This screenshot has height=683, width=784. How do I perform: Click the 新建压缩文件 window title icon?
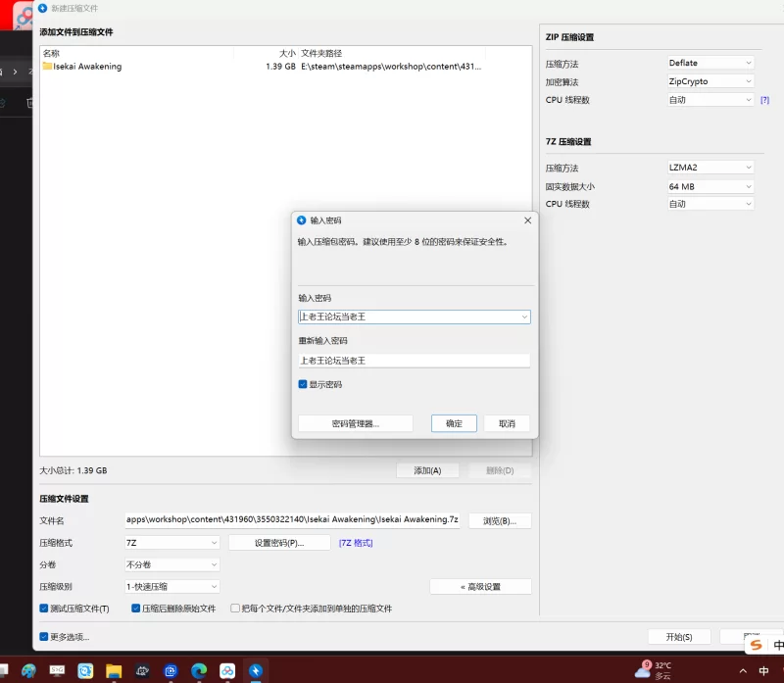pyautogui.click(x=42, y=8)
